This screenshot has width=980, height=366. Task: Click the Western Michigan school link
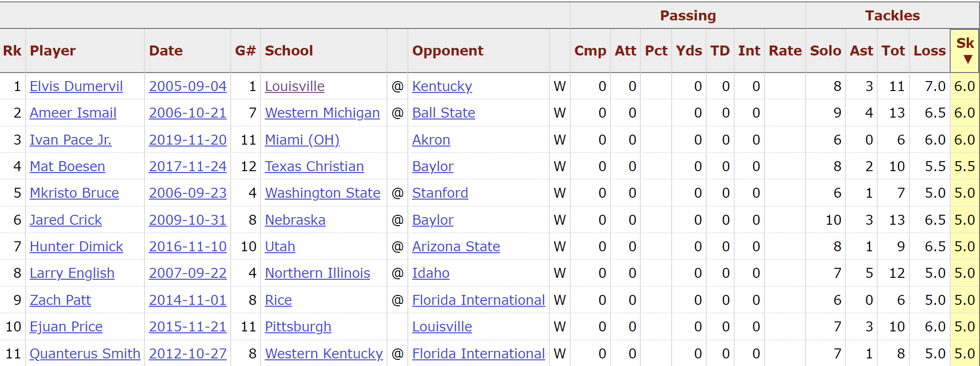click(322, 113)
